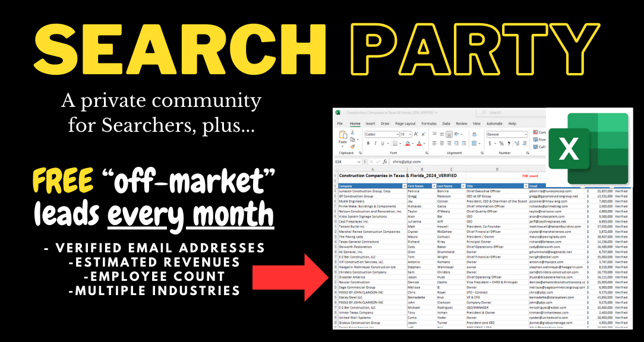Viewport: 644px width, 342px height.
Task: Open the Alignment group dialog launcher
Action: point(482,153)
